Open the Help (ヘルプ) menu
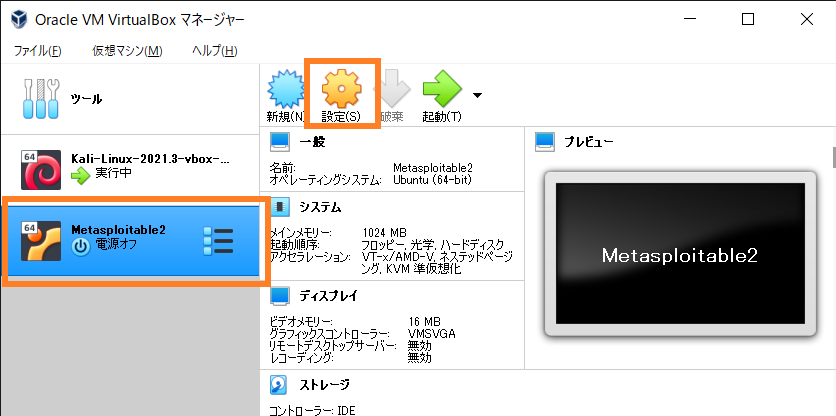 [x=214, y=51]
